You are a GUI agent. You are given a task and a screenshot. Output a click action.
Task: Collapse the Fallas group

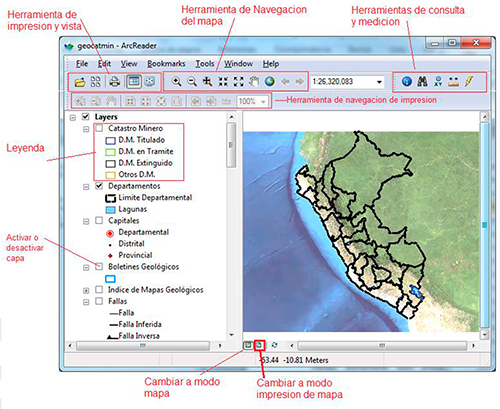86,302
